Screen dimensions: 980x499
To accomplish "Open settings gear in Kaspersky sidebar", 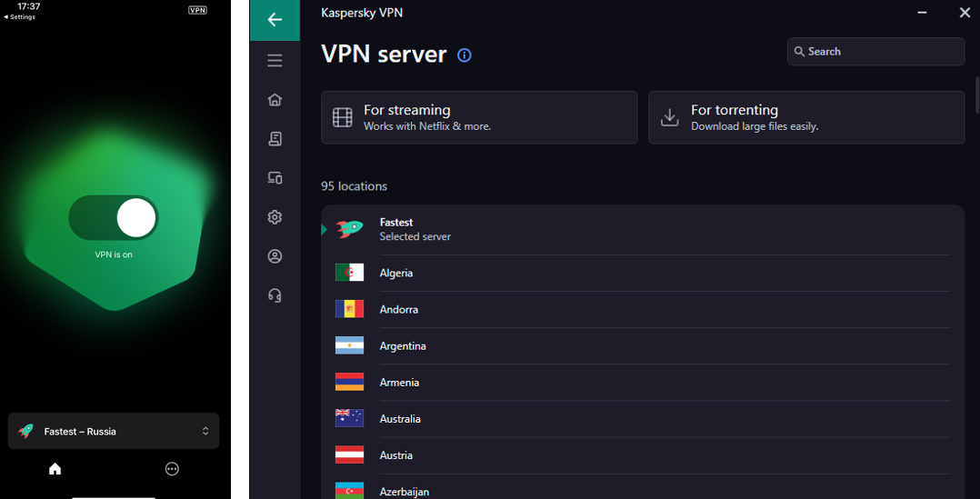I will [x=275, y=217].
